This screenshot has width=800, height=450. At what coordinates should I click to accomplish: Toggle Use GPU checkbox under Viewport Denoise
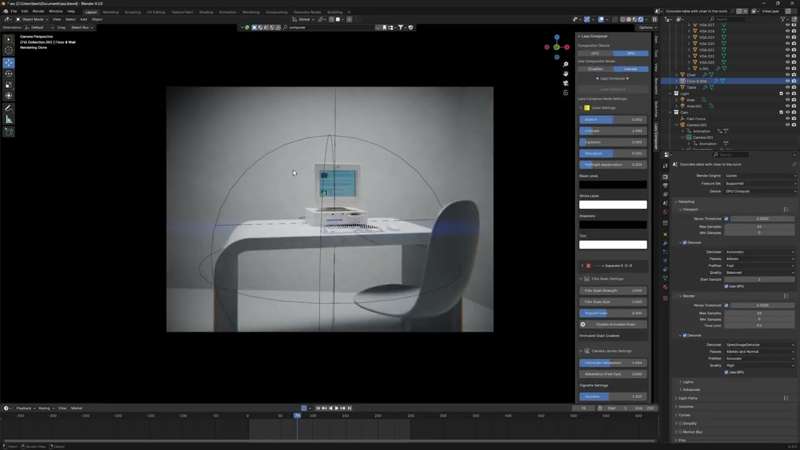coord(726,286)
